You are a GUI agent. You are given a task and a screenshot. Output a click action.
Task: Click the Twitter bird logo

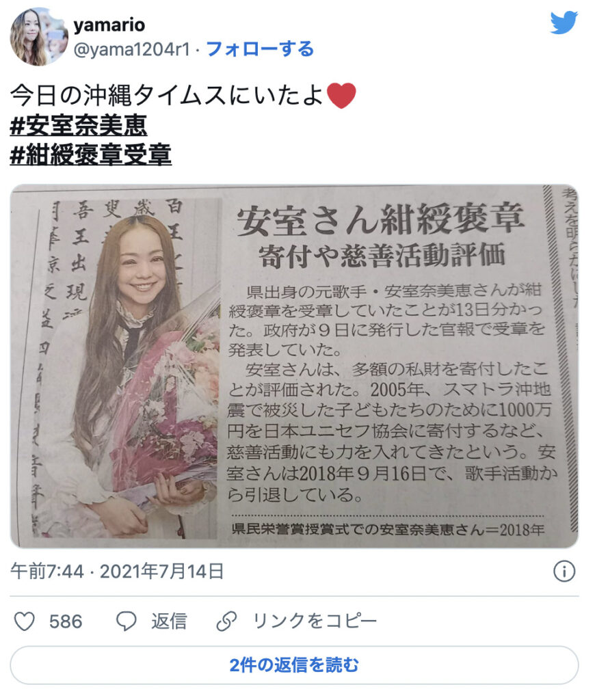[564, 23]
